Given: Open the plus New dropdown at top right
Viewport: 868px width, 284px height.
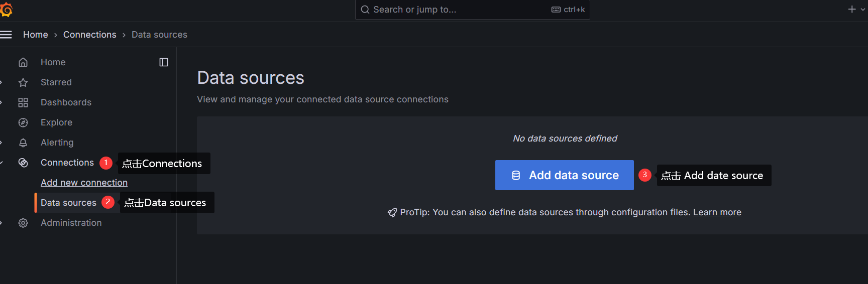Looking at the screenshot, I should [856, 9].
